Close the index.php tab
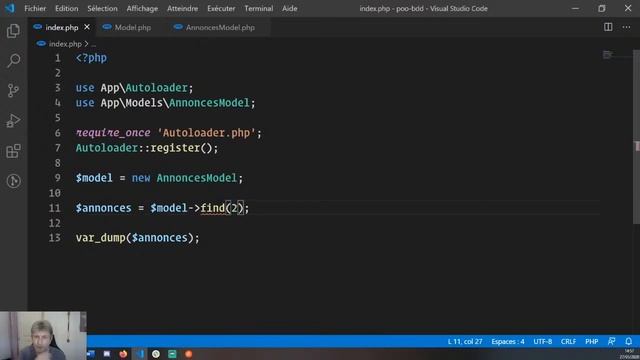The image size is (640, 360). (87, 27)
